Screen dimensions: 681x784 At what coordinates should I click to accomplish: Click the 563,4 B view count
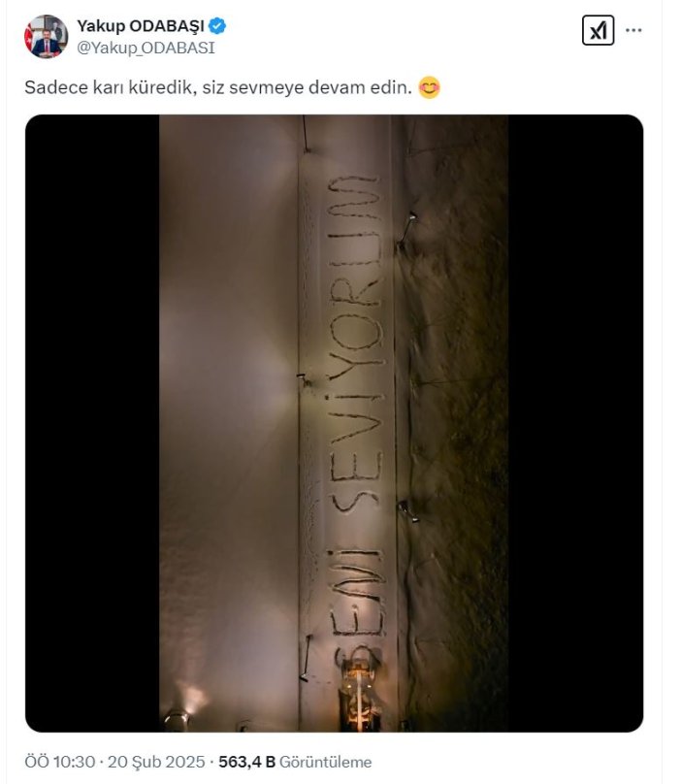247,762
